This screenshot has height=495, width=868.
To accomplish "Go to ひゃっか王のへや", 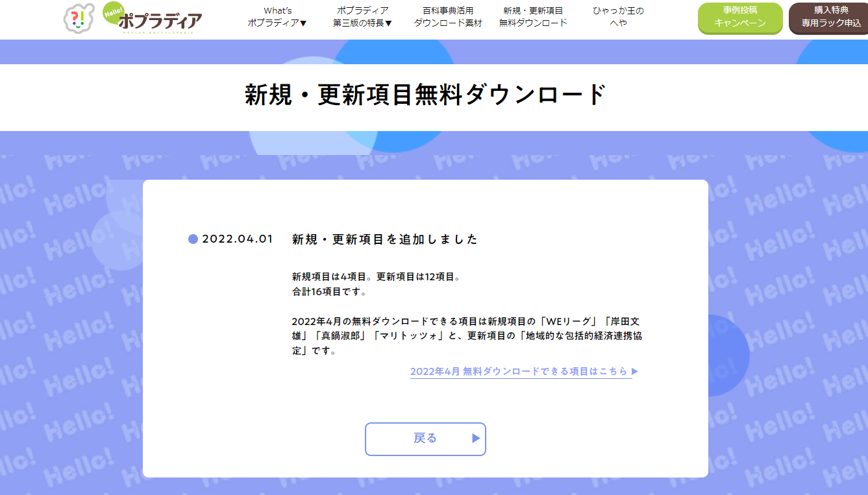I will coord(618,17).
